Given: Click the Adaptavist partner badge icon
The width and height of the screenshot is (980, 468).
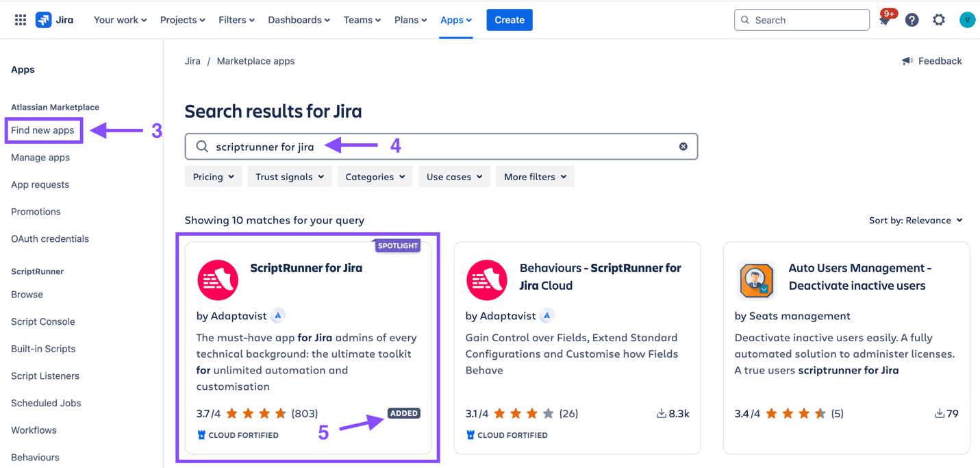Looking at the screenshot, I should [278, 315].
